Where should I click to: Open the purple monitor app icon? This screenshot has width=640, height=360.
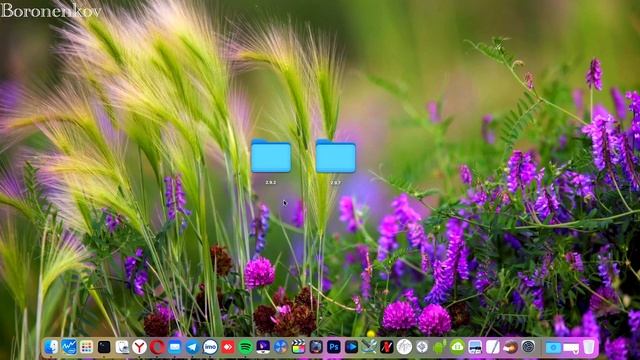pos(263,347)
